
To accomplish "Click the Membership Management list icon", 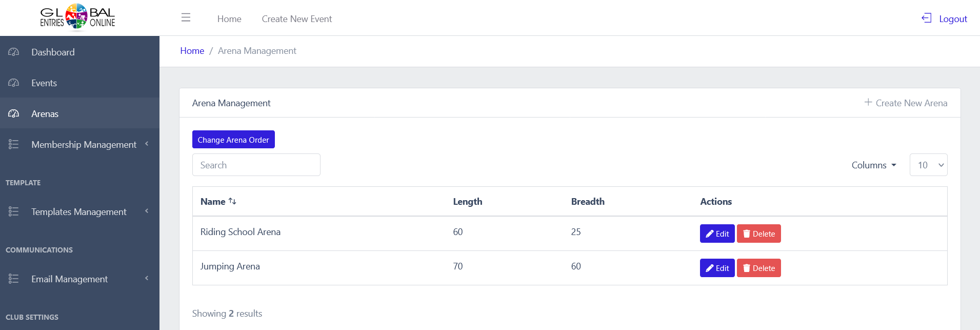I will pyautogui.click(x=14, y=145).
